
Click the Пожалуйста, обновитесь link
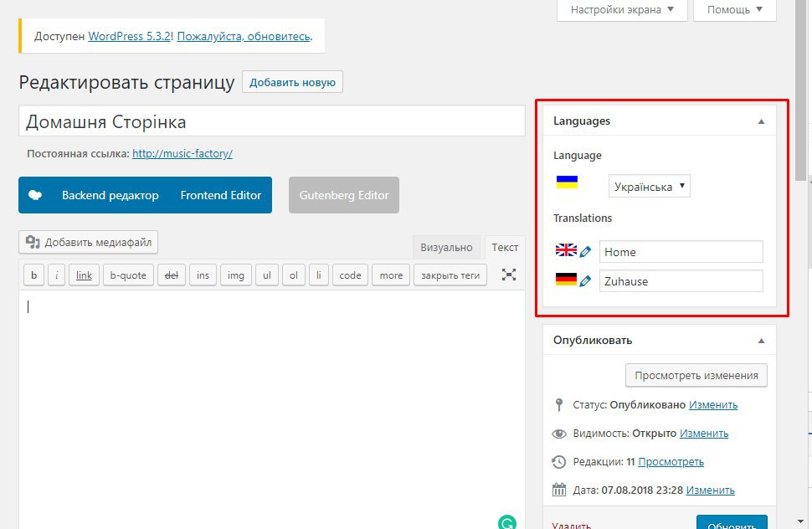[244, 36]
